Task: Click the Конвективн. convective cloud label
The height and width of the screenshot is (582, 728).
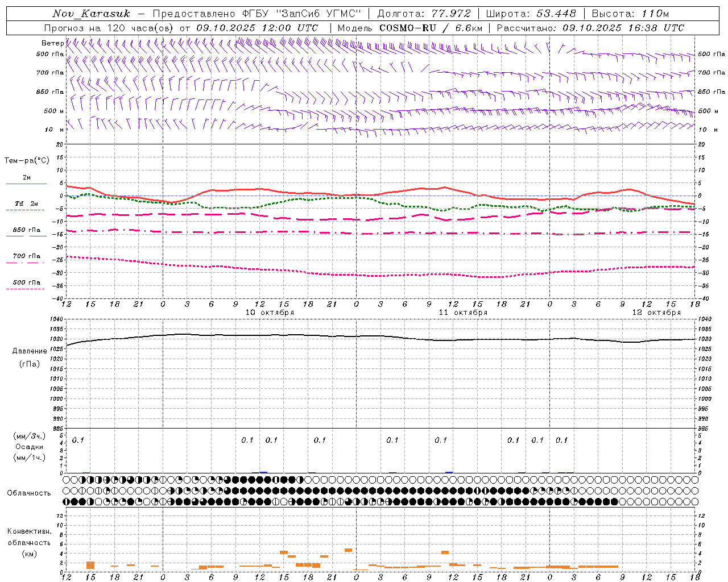Action: click(x=29, y=531)
